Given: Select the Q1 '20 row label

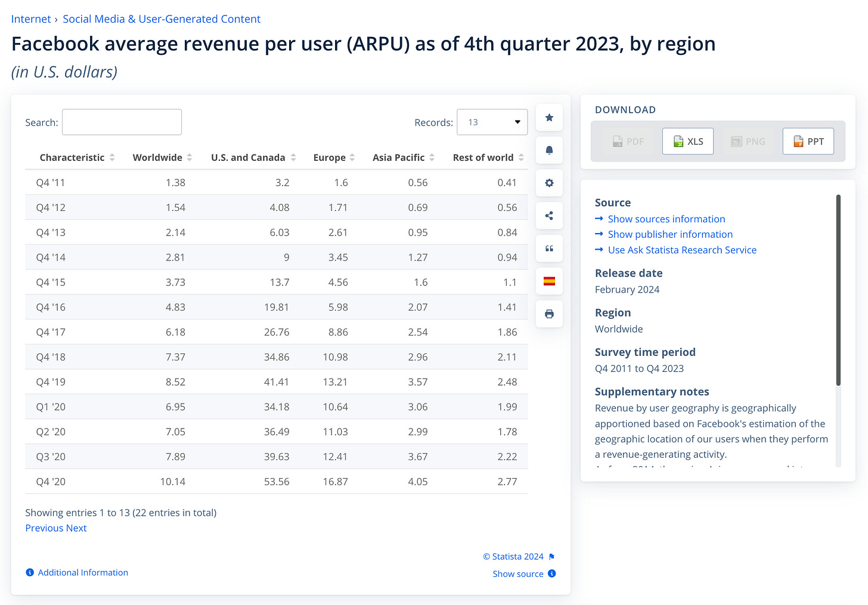Looking at the screenshot, I should [51, 407].
